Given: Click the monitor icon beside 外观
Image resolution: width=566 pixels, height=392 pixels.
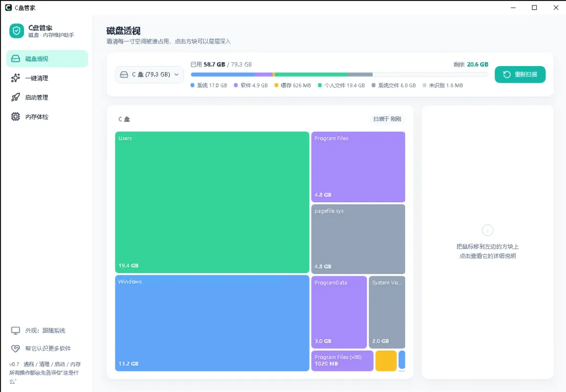Looking at the screenshot, I should [16, 330].
